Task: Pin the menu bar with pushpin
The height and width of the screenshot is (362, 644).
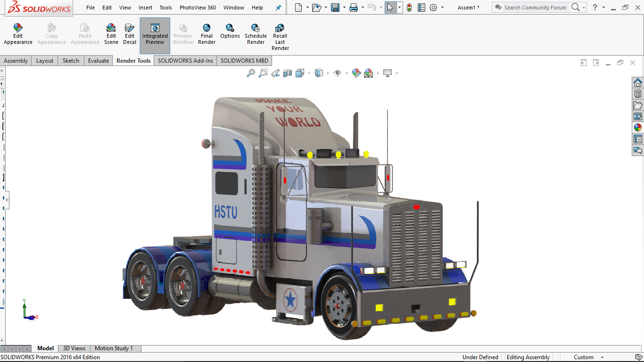Action: pos(278,8)
